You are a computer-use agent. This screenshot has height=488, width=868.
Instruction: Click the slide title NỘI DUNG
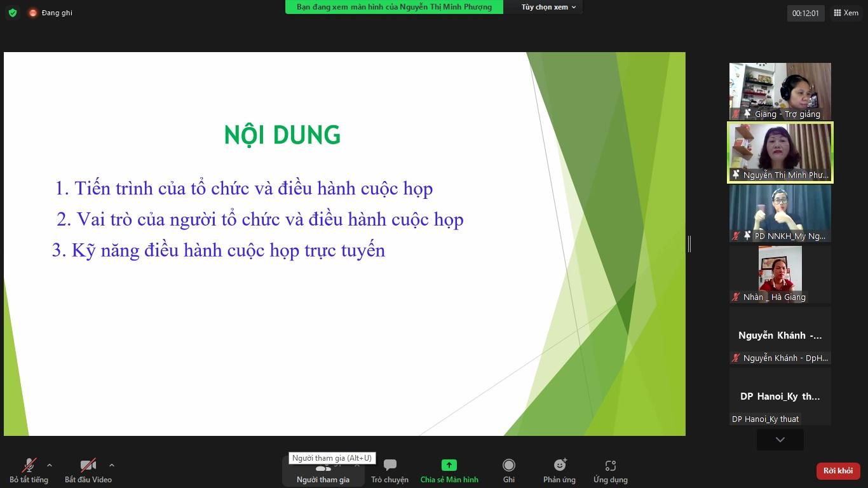pyautogui.click(x=282, y=135)
